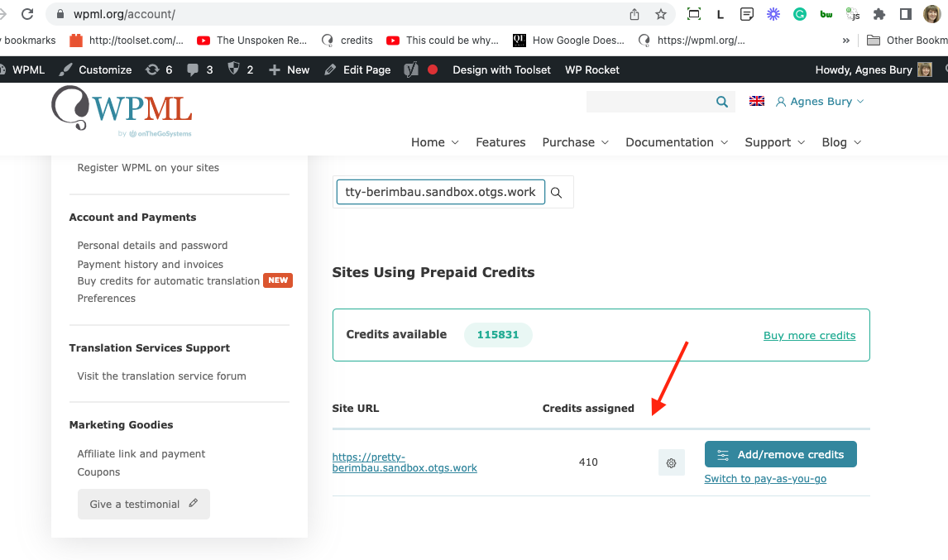Viewport: 948px width, 560px height.
Task: Open Buy credits for automatic translation
Action: coord(168,280)
